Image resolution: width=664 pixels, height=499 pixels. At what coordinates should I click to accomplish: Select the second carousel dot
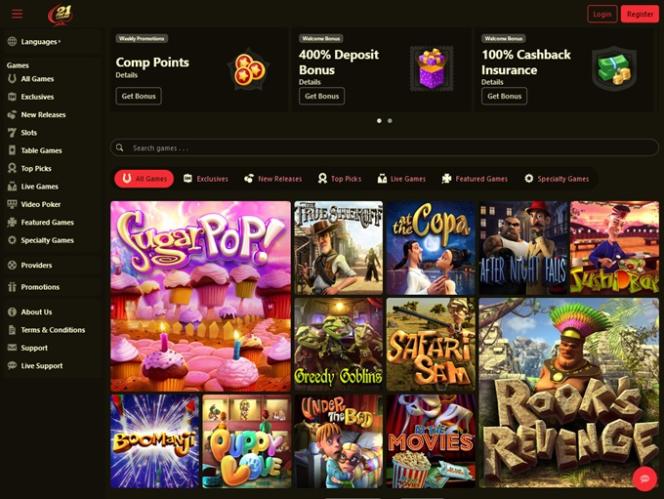pyautogui.click(x=390, y=121)
